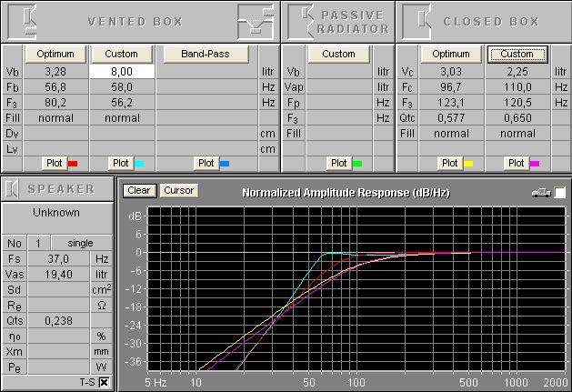The height and width of the screenshot is (392, 572).
Task: Click the optimum vented F3 value 80,2
Action: (x=55, y=103)
